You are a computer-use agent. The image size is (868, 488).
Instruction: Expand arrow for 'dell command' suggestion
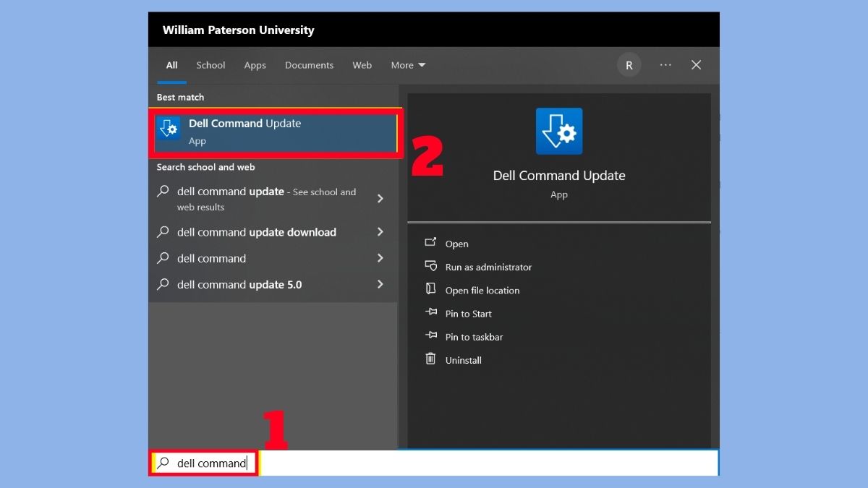tap(380, 258)
